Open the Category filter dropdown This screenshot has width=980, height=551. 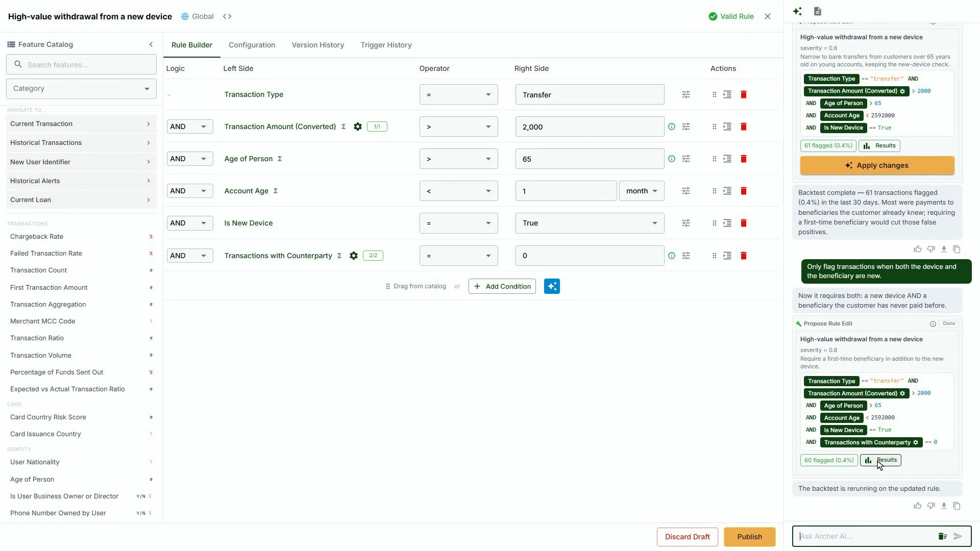pos(81,89)
